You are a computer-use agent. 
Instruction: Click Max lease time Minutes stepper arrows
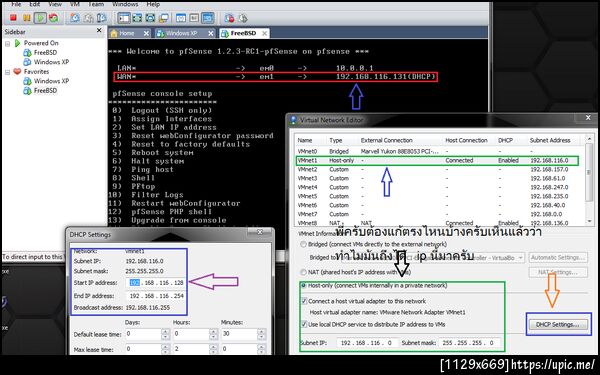(x=262, y=349)
